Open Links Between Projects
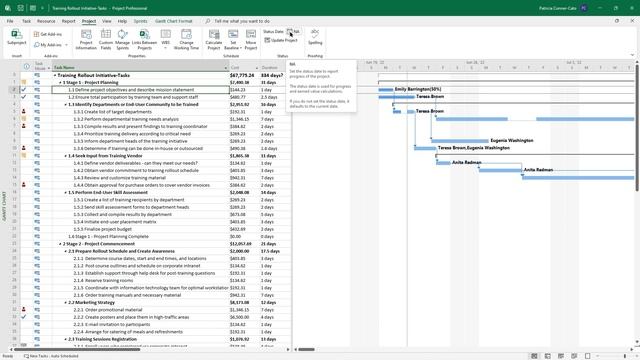Viewport: 640px width, 360px height. pos(144,40)
